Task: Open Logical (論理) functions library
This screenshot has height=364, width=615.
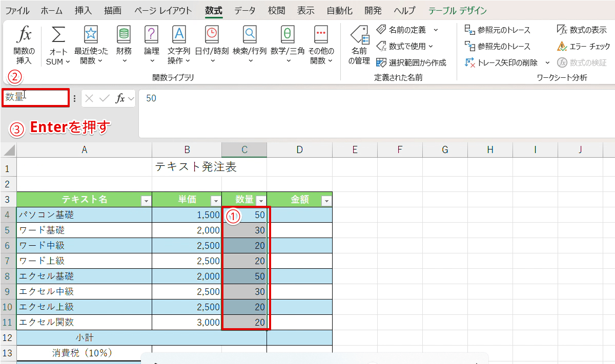Action: 152,45
